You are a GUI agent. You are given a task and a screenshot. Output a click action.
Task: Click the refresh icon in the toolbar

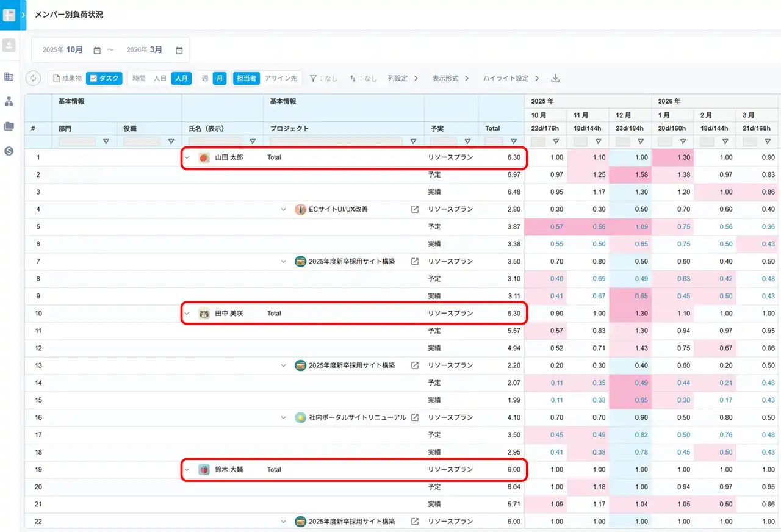coord(34,78)
